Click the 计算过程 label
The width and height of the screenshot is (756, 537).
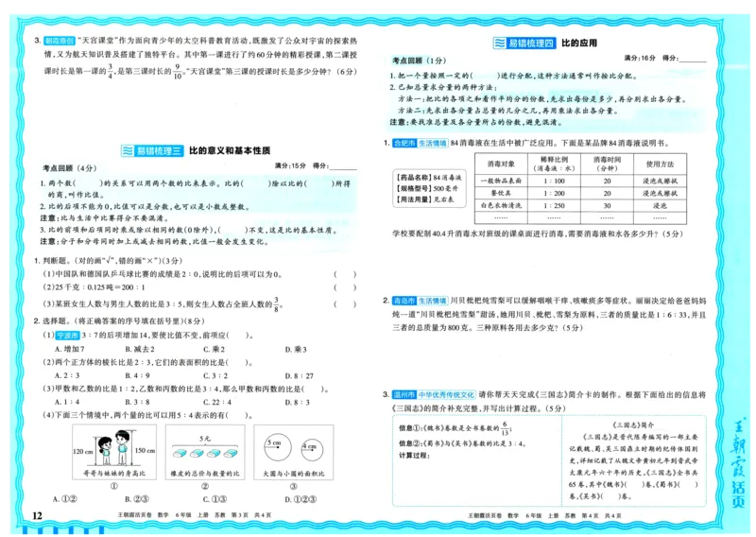(414, 456)
